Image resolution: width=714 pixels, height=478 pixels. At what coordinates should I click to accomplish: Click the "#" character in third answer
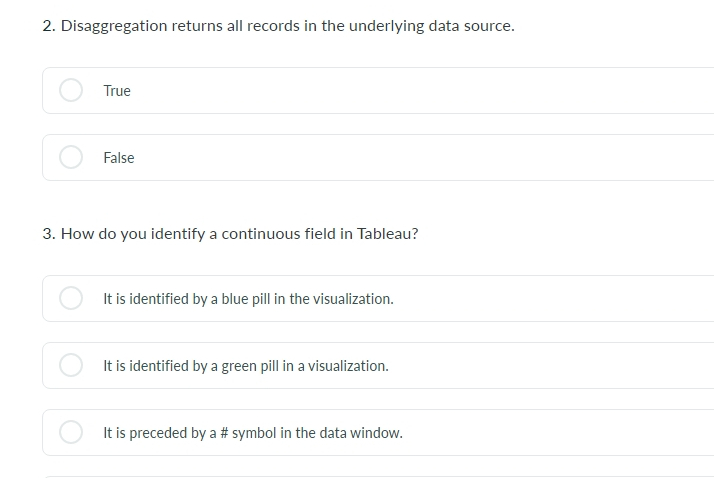click(x=224, y=432)
